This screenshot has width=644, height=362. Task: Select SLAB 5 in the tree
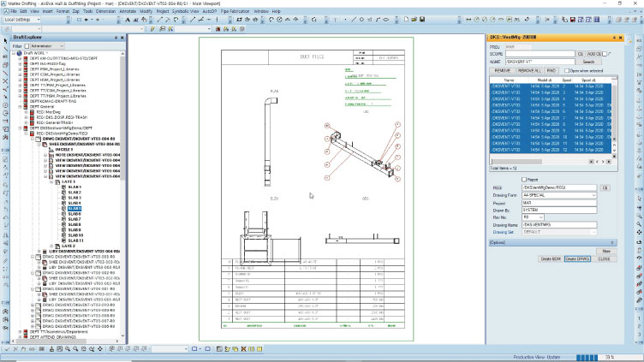75,209
